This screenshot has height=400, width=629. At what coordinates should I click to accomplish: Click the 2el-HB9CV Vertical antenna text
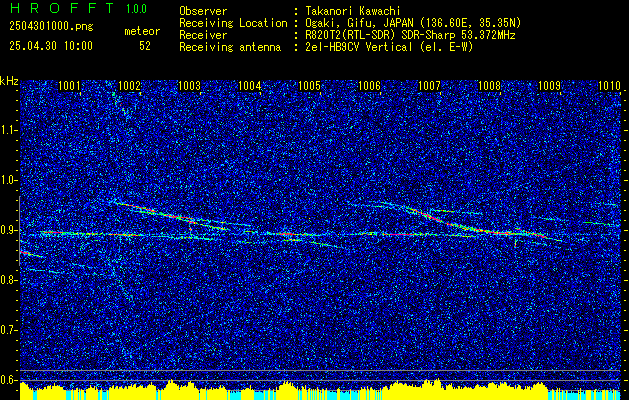point(388,47)
